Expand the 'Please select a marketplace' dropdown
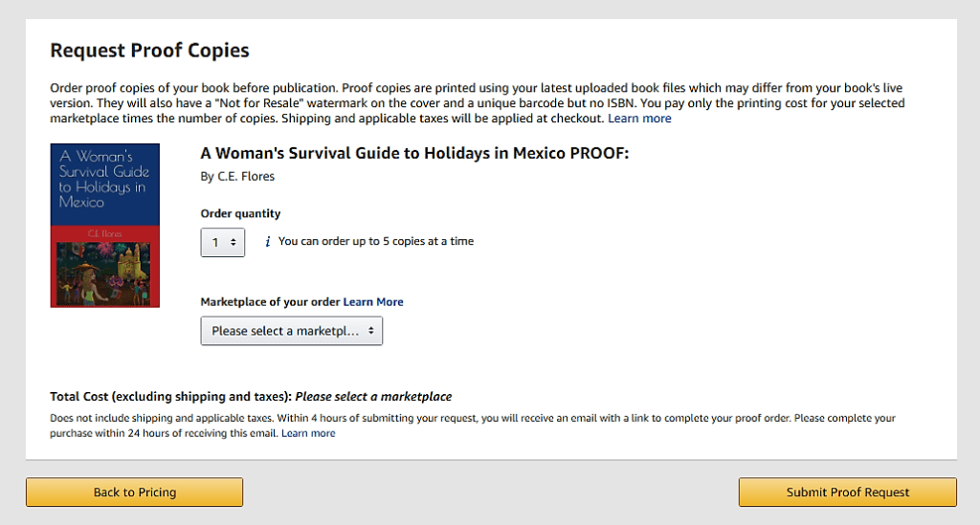The image size is (980, 525). click(x=291, y=331)
